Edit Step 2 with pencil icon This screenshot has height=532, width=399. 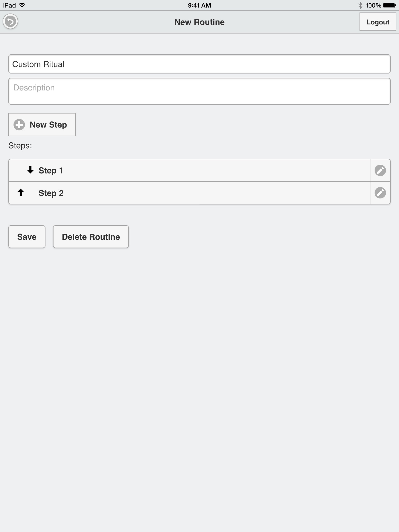380,193
